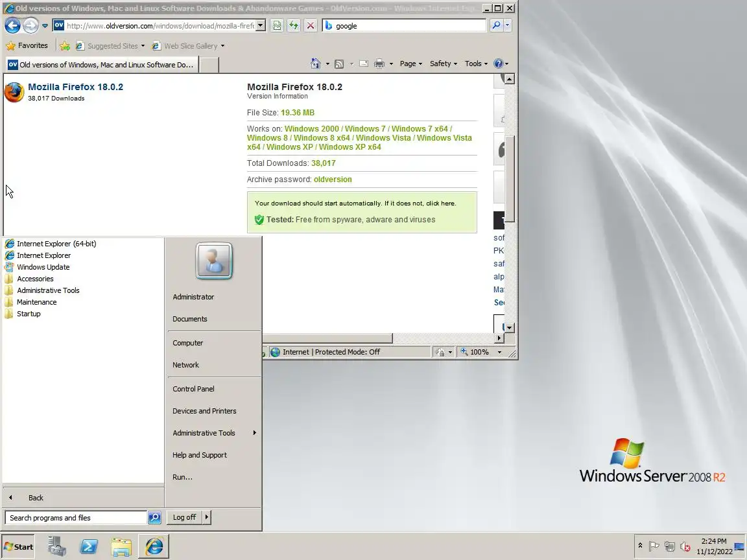Screen dimensions: 747x560
Task: Open Documents from the Start menu
Action: pyautogui.click(x=189, y=319)
